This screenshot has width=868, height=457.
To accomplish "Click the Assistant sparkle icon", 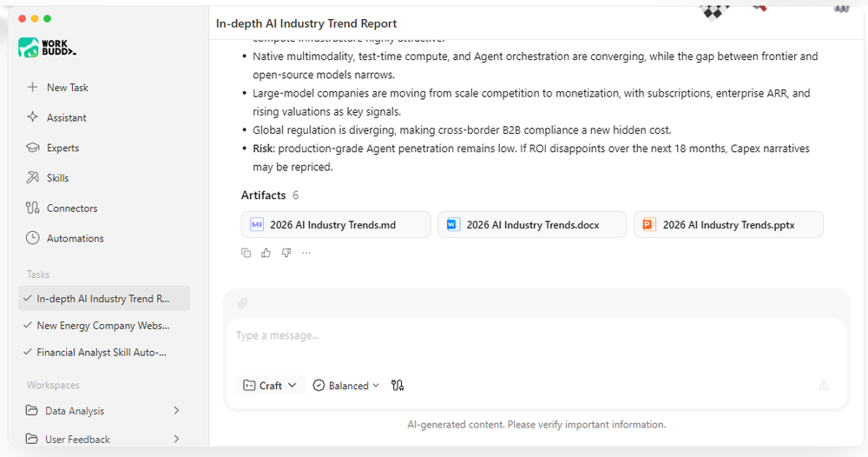I will (33, 117).
